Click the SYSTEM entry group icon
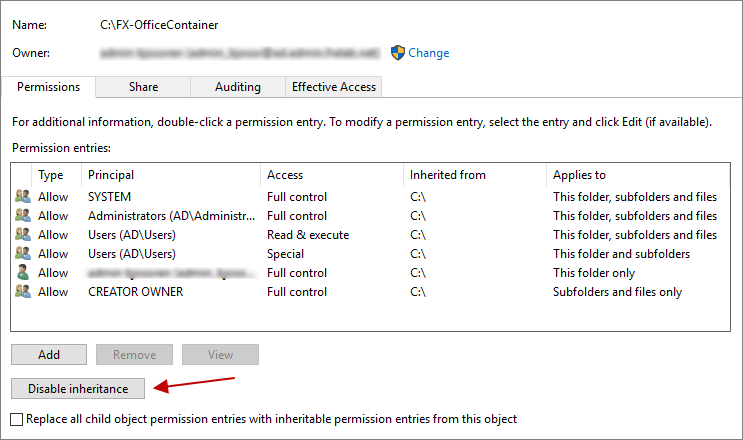The width and height of the screenshot is (743, 440). click(23, 197)
